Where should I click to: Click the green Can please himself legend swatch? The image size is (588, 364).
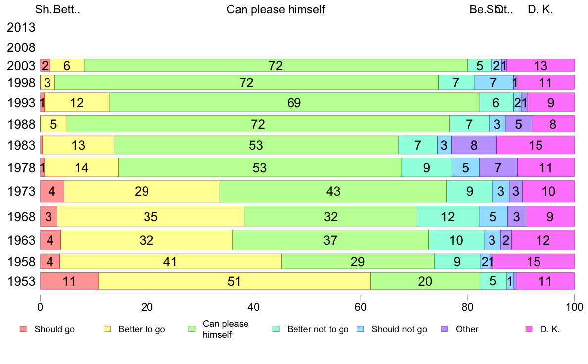[x=191, y=329]
